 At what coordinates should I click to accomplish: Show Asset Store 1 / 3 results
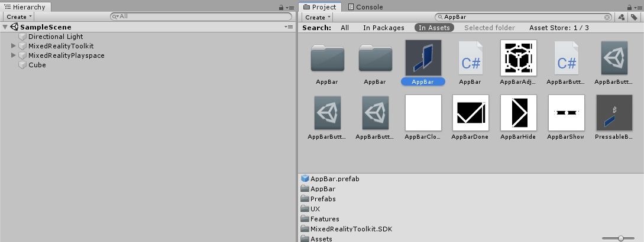pos(559,28)
